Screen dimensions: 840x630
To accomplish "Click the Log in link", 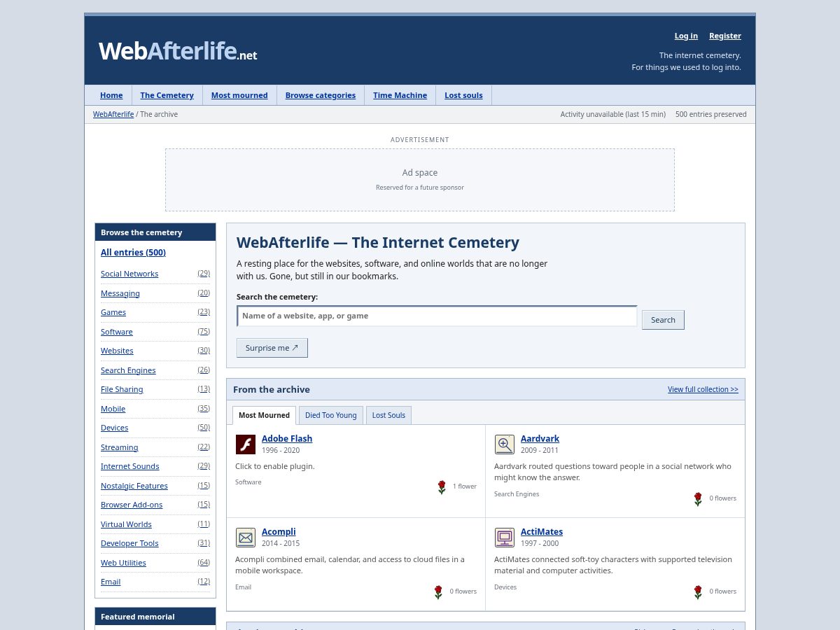I will (x=686, y=36).
